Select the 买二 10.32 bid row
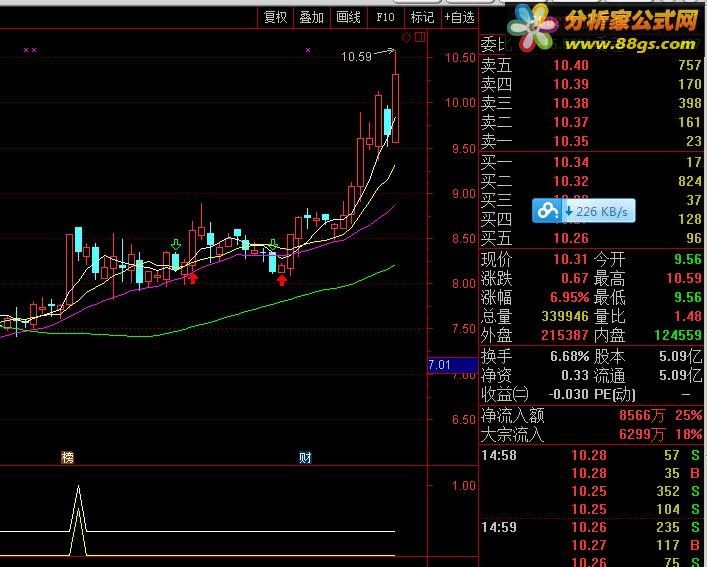707x567 pixels. (x=591, y=181)
